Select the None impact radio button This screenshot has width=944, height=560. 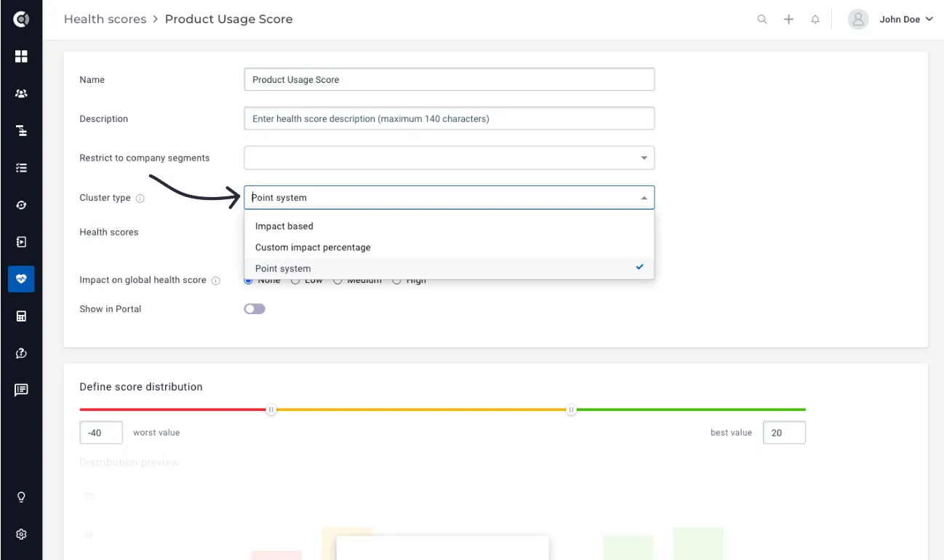[x=249, y=281]
